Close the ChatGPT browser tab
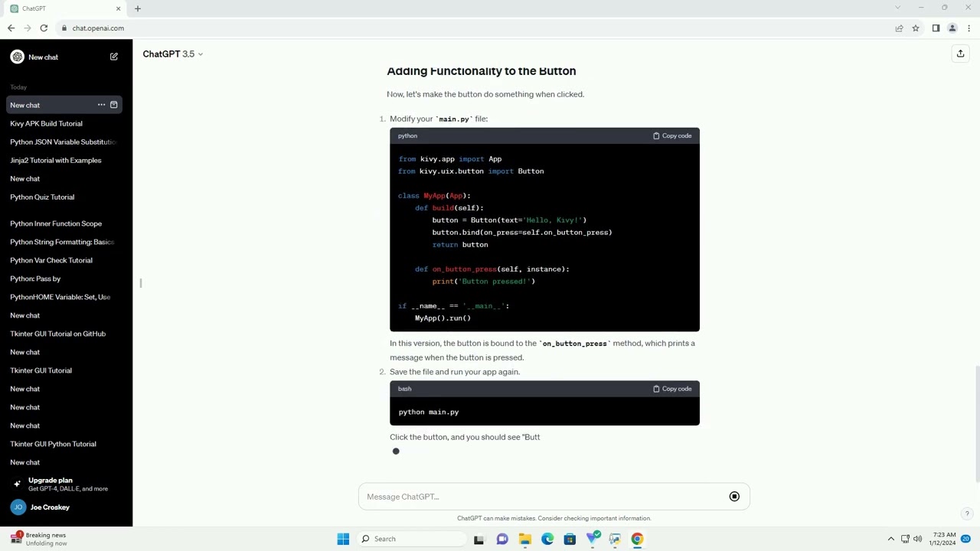 118,8
